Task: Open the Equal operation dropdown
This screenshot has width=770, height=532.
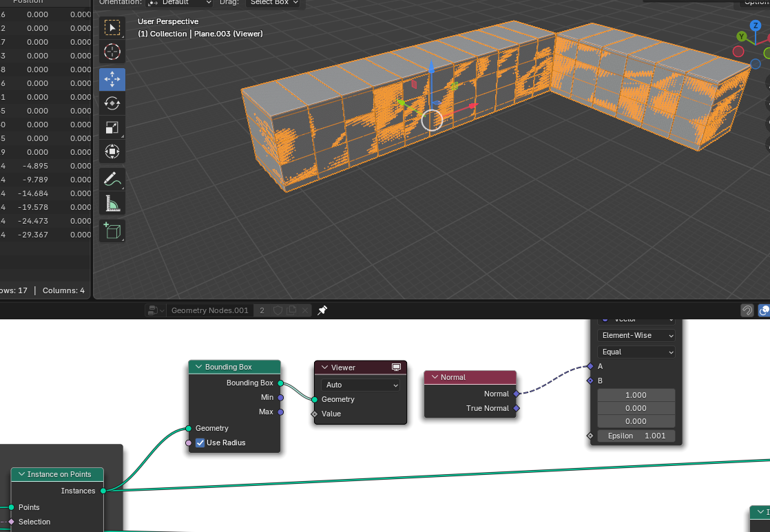Action: tap(636, 352)
